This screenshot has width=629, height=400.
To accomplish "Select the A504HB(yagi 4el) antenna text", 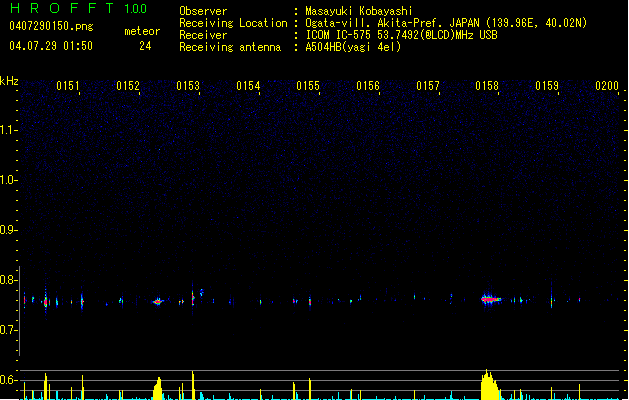I will coord(353,47).
